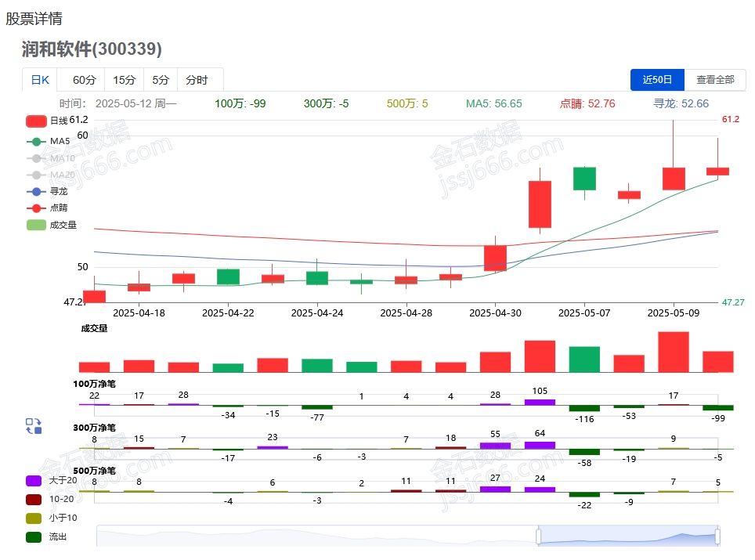The image size is (755, 560).
Task: Click the data zoom overview bar
Action: 408,536
